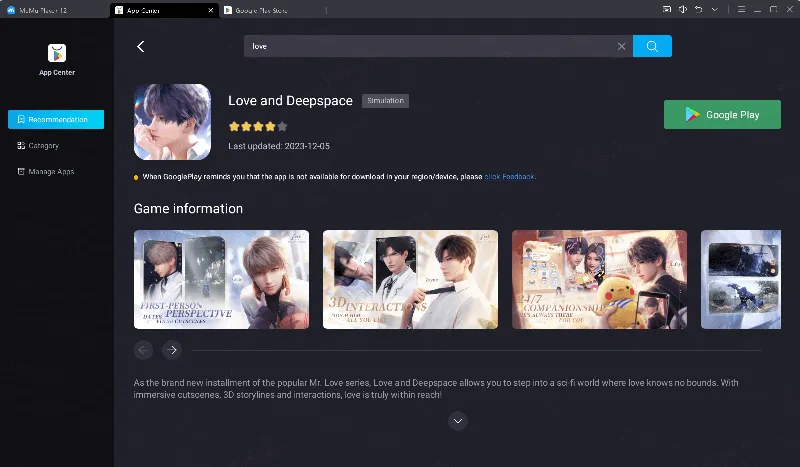Viewport: 800px width, 467px height.
Task: Expand the game description with down chevron
Action: tap(458, 421)
